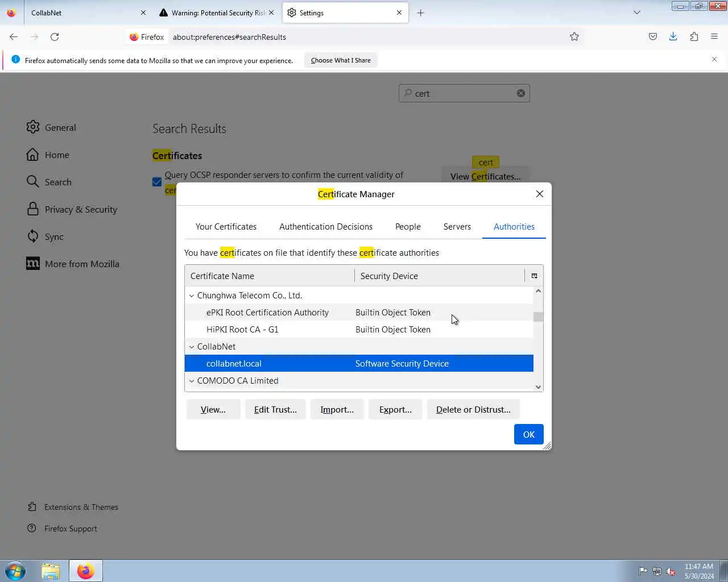Click the muted volume tray icon
Image resolution: width=728 pixels, height=582 pixels.
pos(671,571)
